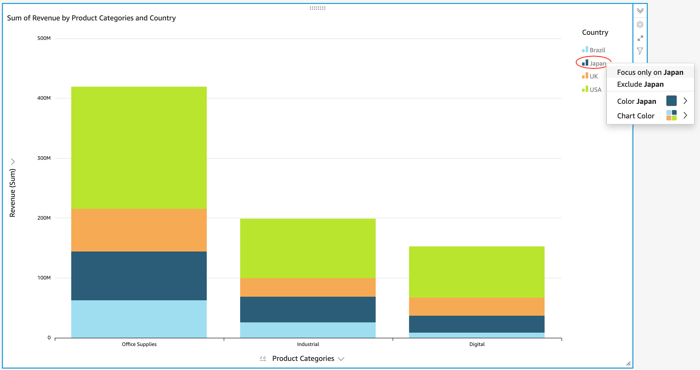Click the Industrial axis label
700x370 pixels.
(308, 344)
